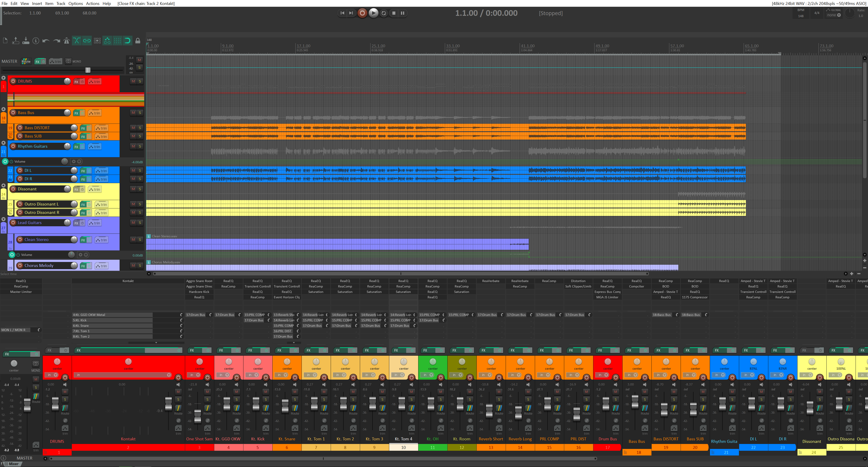Click the master volume fader handle
The image size is (868, 467).
click(x=88, y=70)
